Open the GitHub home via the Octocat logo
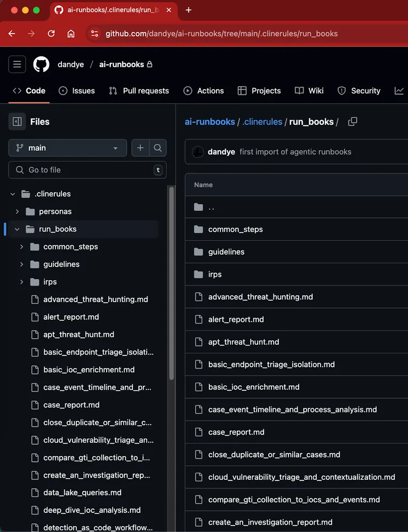Viewport: 408px width, 532px height. click(41, 64)
